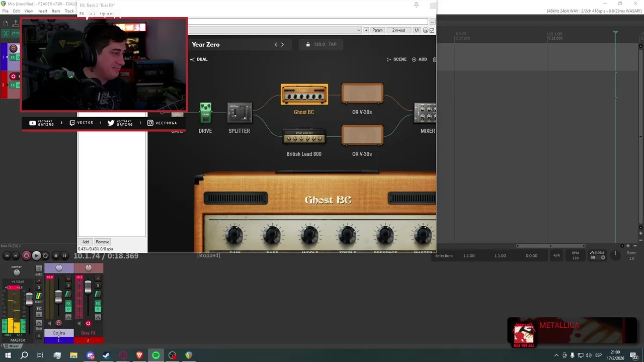644x362 pixels.
Task: Open Gojira track routing icon
Action: click(68, 294)
